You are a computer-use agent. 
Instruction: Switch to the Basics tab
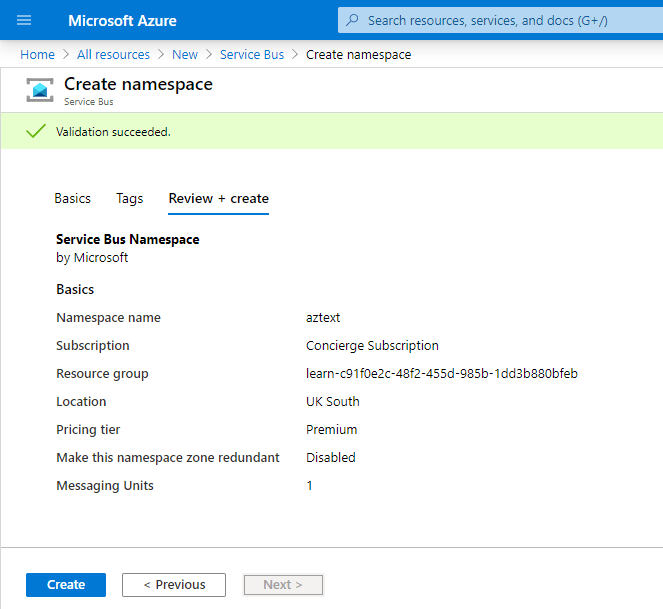pos(73,198)
